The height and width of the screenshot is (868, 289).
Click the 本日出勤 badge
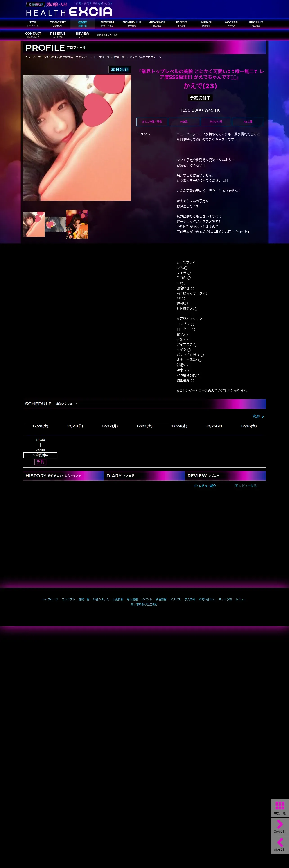120,69
